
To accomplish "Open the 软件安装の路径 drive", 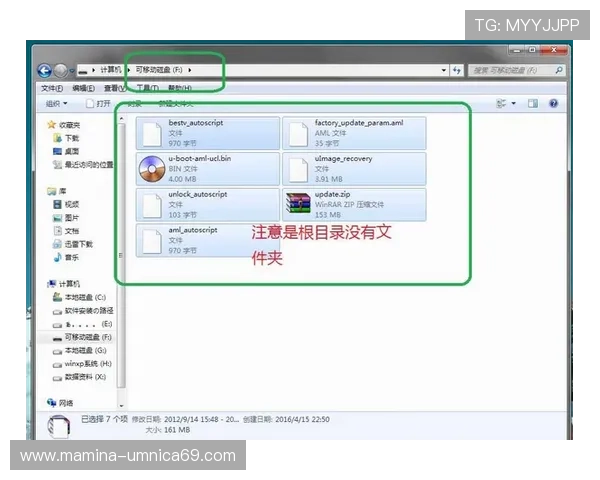I will [89, 310].
